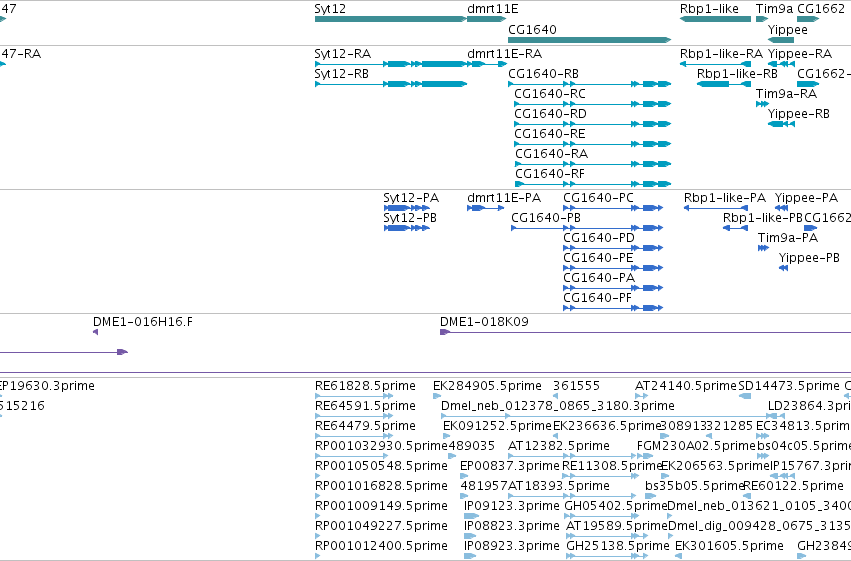Select IP08823.3prime feature
Viewport: 851px width, 561px height.
click(470, 536)
